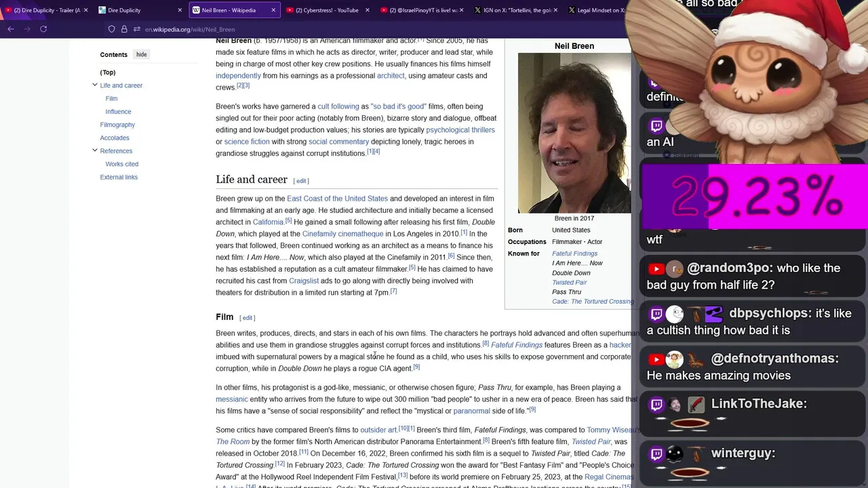Click the X favicon on the IGN tab
This screenshot has height=488, width=868.
(x=478, y=10)
